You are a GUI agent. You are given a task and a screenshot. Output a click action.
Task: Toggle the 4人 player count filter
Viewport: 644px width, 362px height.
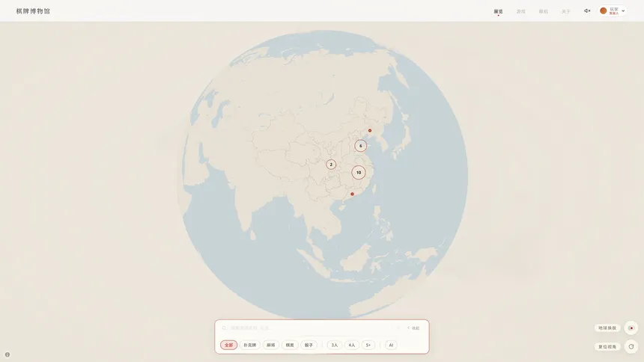352,346
